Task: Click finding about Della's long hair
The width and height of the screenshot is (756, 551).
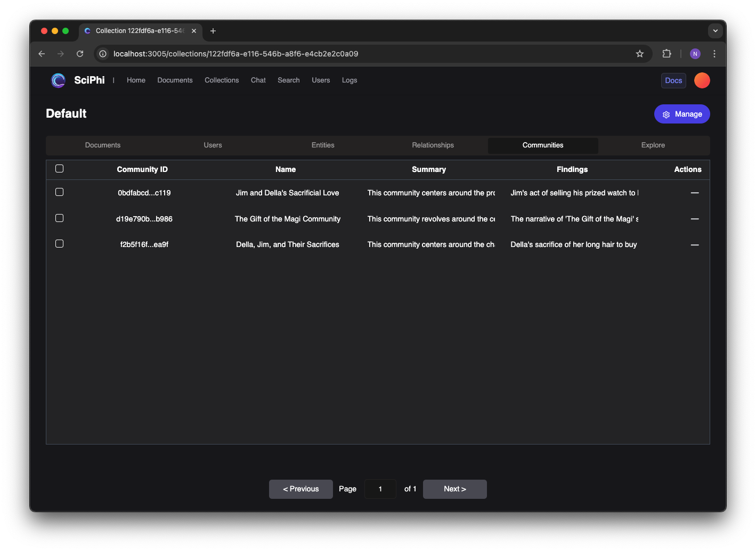Action: [x=574, y=244]
